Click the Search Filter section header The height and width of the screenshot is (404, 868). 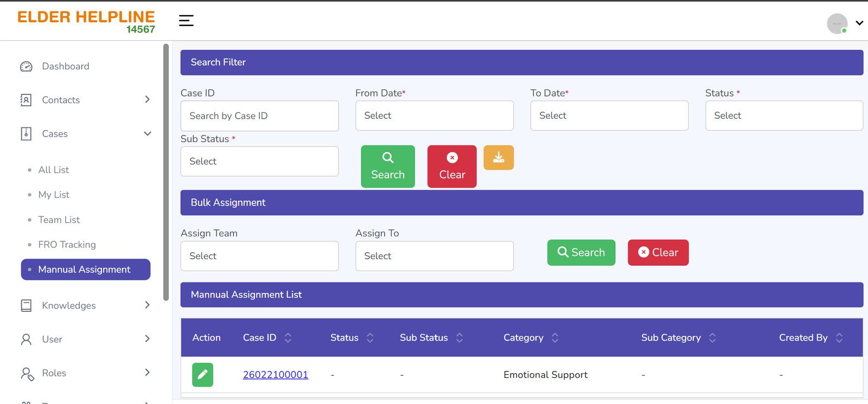(522, 62)
